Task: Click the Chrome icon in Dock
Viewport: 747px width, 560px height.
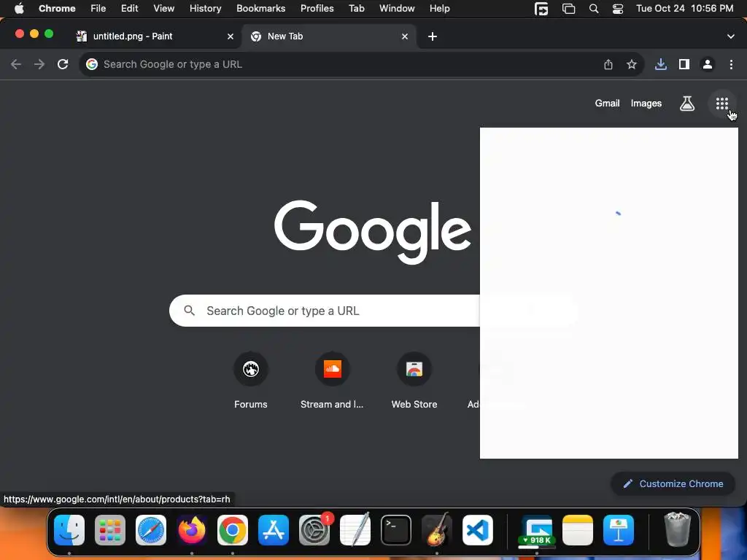Action: 233,530
